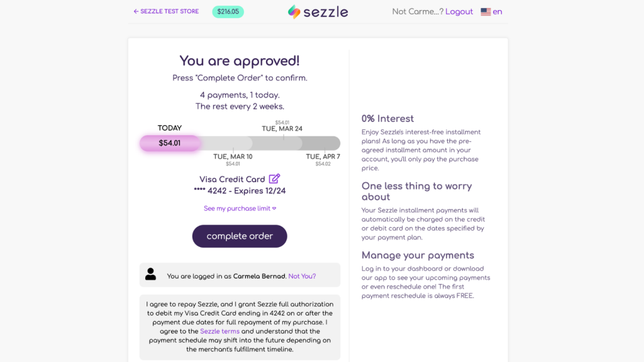Click the person silhouette icon in the login banner
This screenshot has width=644, height=362.
point(150,274)
